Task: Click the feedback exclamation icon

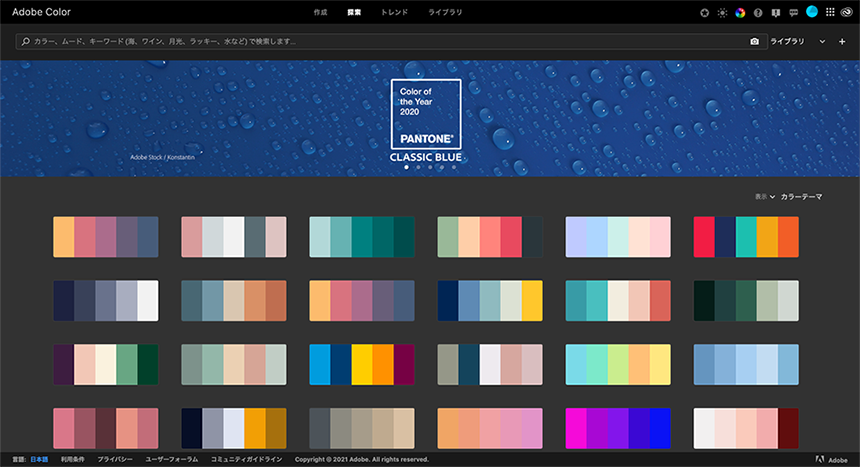Action: [x=776, y=13]
